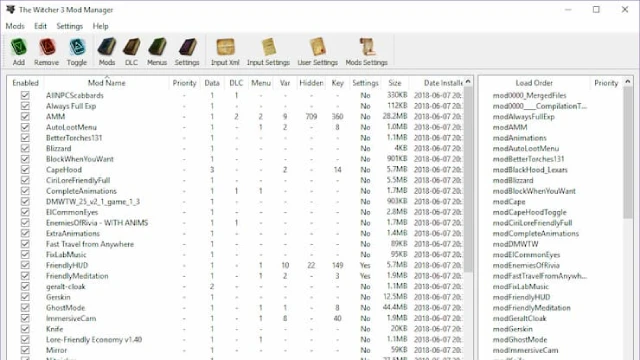The width and height of the screenshot is (640, 360).
Task: Open the Settings menu in menu bar
Action: point(69,26)
